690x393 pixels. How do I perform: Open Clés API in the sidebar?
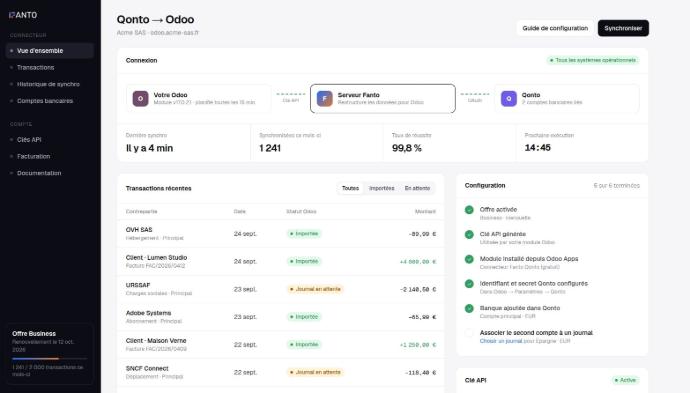point(50,140)
